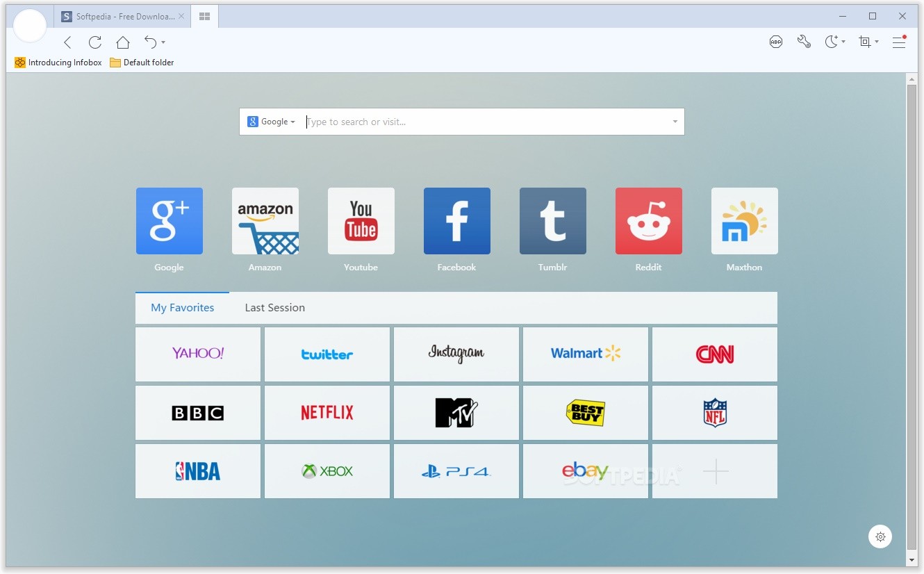The width and height of the screenshot is (924, 574).
Task: Open the hamburger main menu
Action: (899, 42)
